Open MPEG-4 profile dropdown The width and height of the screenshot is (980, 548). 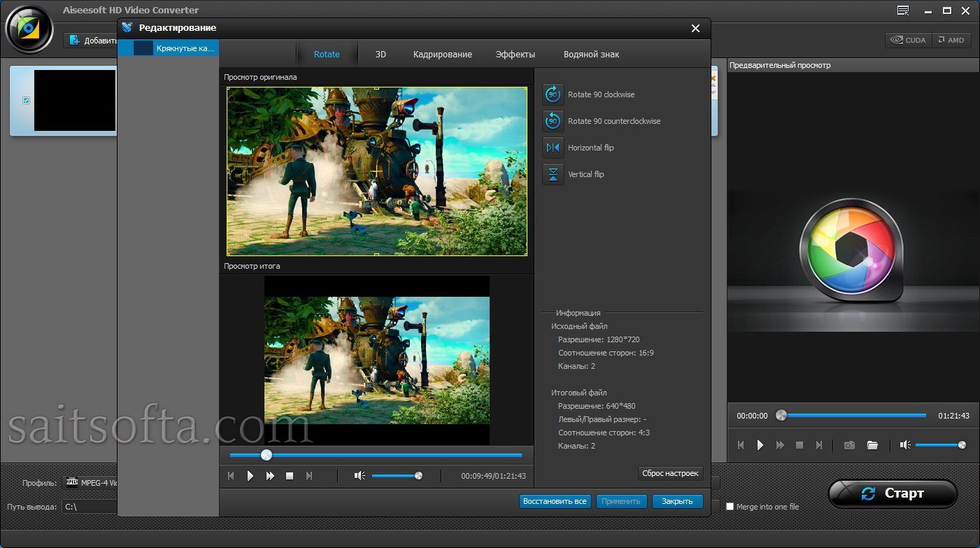pos(91,483)
